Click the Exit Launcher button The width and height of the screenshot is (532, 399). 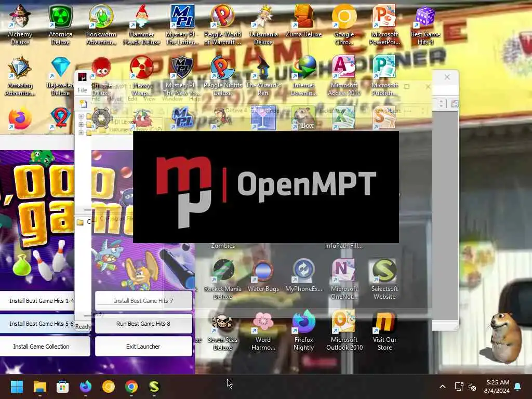coord(143,347)
